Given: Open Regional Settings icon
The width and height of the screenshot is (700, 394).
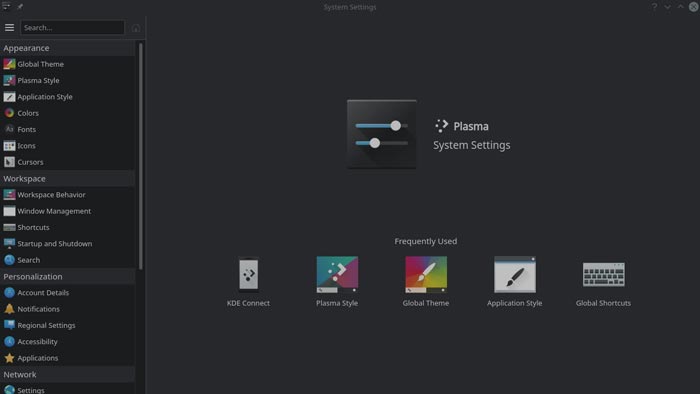Looking at the screenshot, I should coord(9,325).
